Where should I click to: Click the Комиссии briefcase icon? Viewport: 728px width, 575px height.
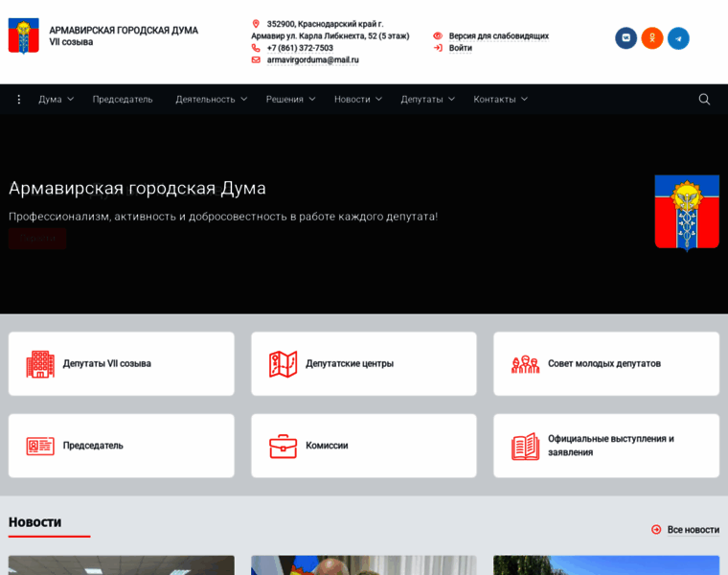[283, 446]
